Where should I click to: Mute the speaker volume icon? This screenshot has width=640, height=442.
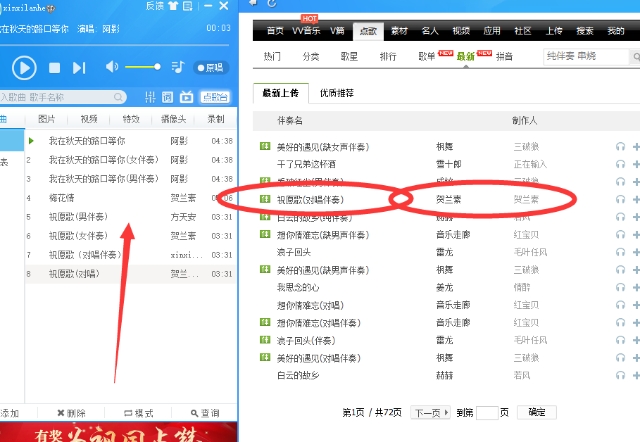pos(111,67)
